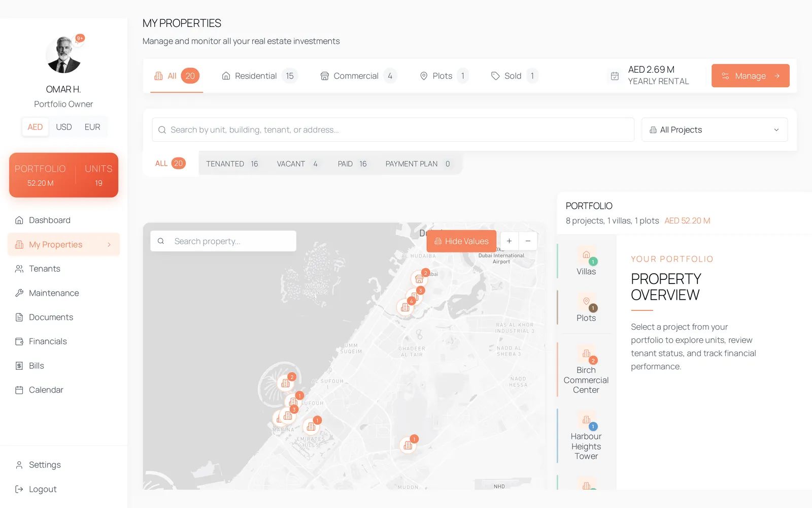
Task: Open the Dashboard sidebar item
Action: pyautogui.click(x=63, y=220)
